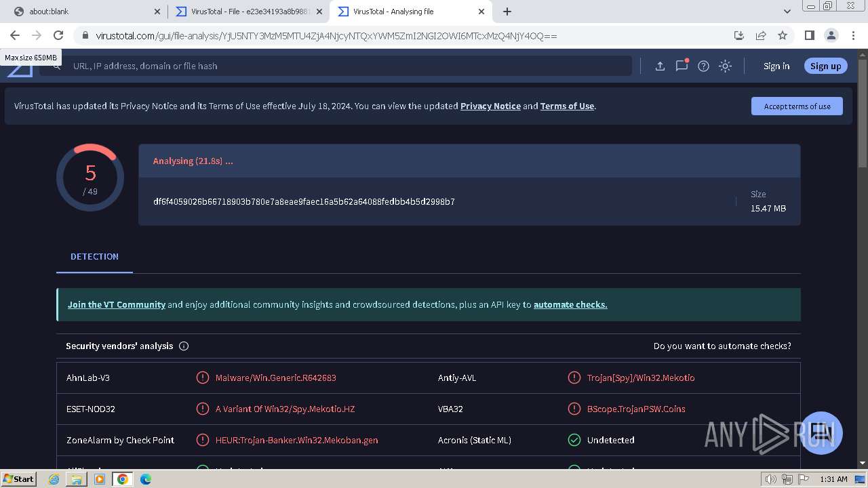Screen dimensions: 868x488
Task: Select VirusTotal - Analysing file tab
Action: pyautogui.click(x=410, y=12)
